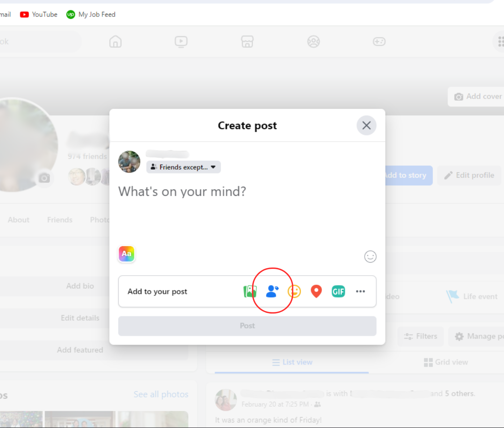Open the YouTube bookmark
Screen dimensions: 504x428
pos(39,14)
